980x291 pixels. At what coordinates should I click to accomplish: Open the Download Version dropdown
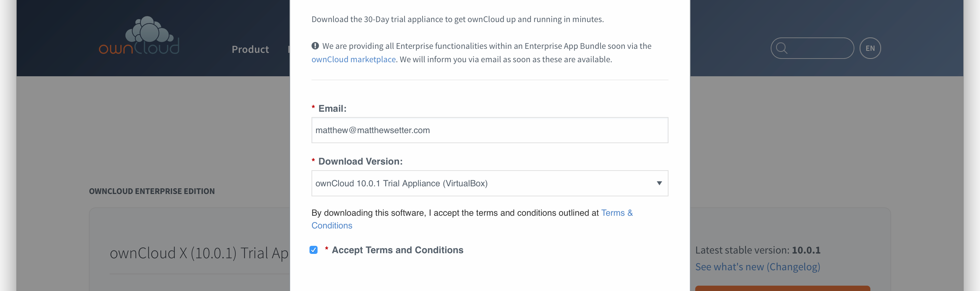coord(490,183)
